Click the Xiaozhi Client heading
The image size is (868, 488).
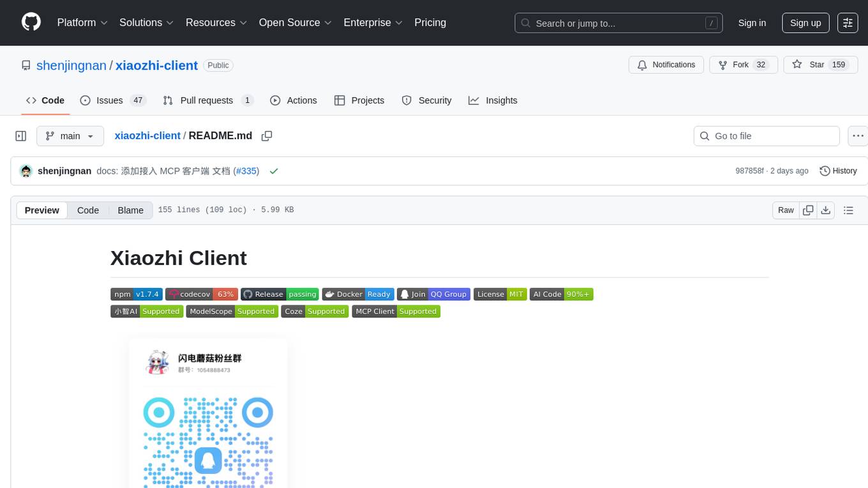179,258
